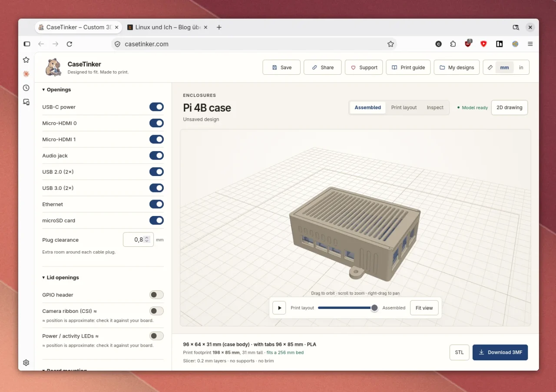556x392 pixels.
Task: Play the assembly animation
Action: point(279,308)
